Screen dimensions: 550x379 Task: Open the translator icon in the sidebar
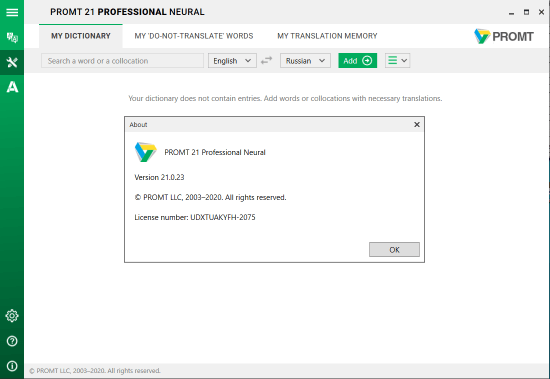click(12, 37)
